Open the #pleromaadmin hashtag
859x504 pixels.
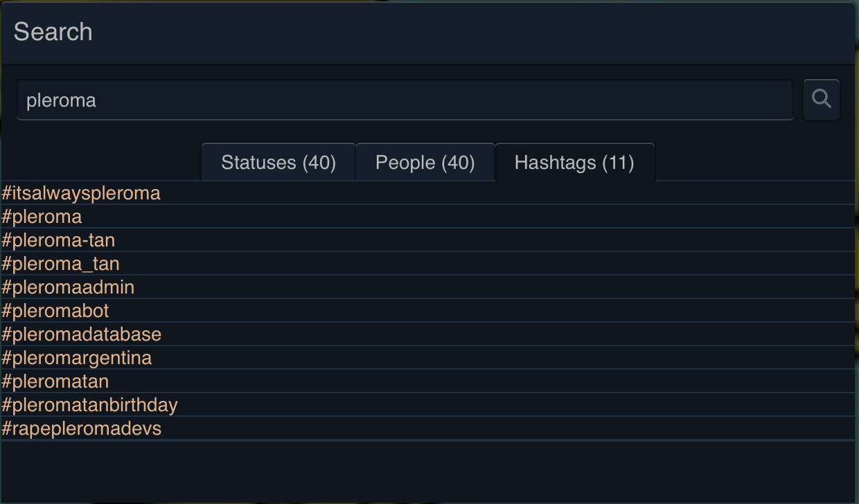pos(69,287)
